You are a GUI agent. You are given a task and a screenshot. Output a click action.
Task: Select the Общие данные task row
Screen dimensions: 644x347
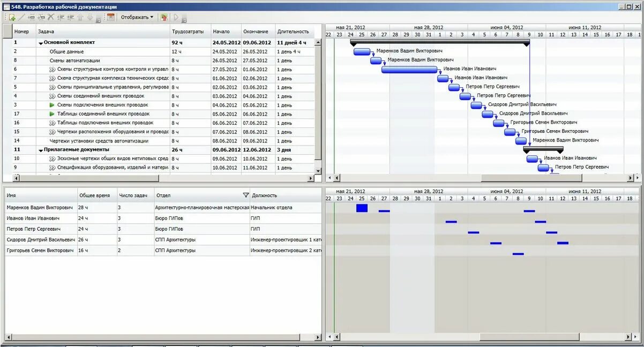[163, 51]
